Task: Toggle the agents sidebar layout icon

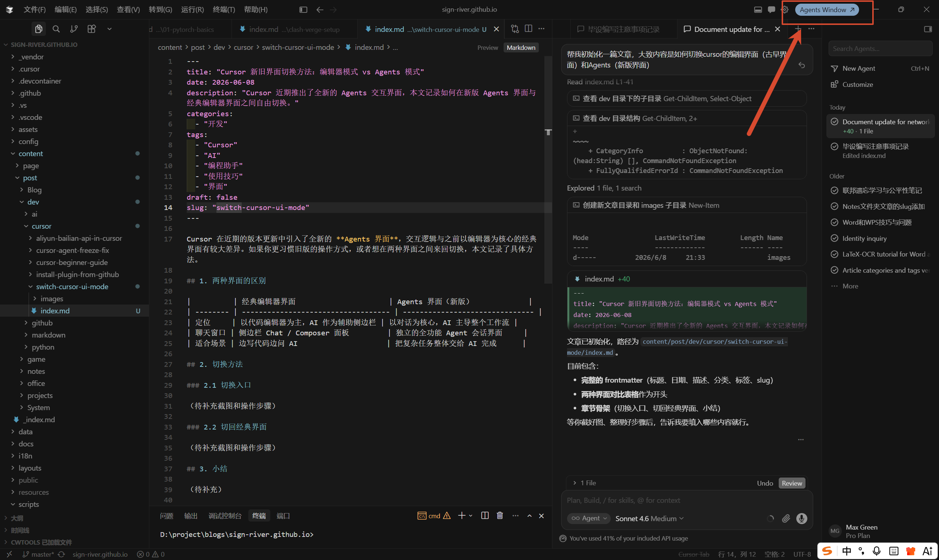Action: [x=928, y=29]
